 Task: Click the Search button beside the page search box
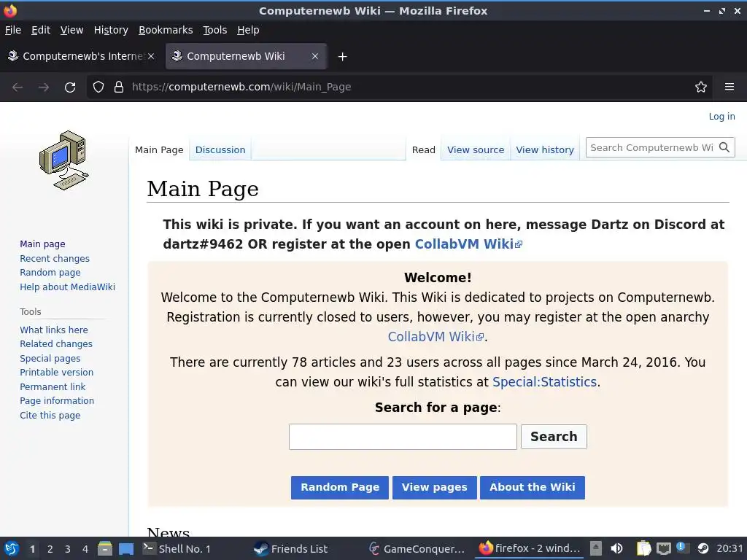[x=554, y=436]
